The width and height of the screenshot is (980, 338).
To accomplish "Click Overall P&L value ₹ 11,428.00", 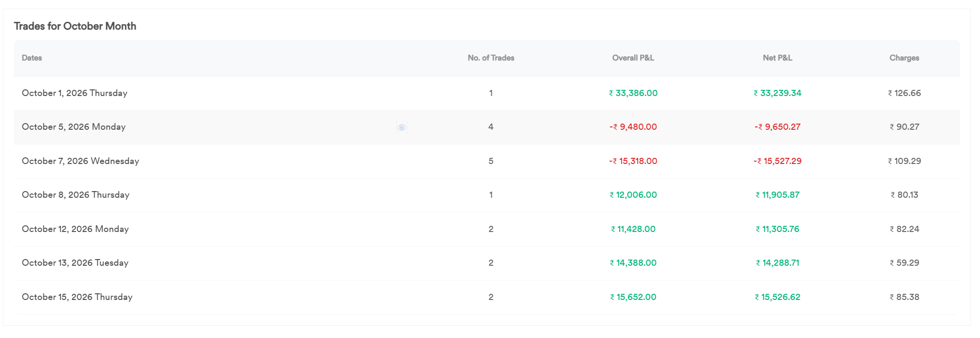I will click(633, 229).
